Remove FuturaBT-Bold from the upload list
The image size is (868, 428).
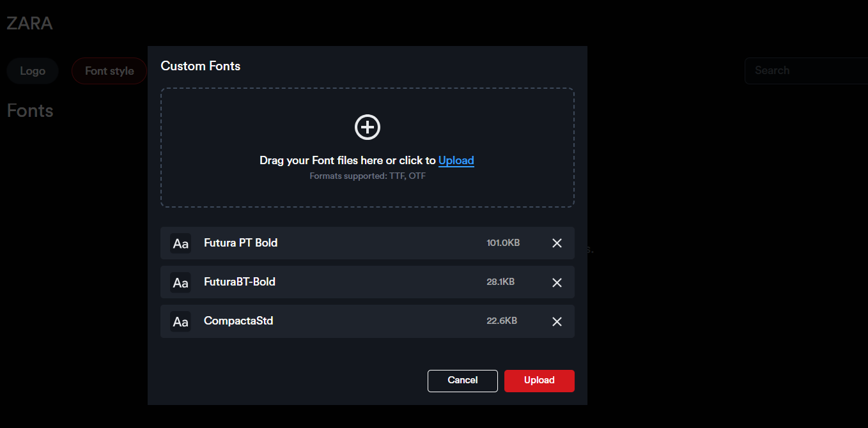557,282
